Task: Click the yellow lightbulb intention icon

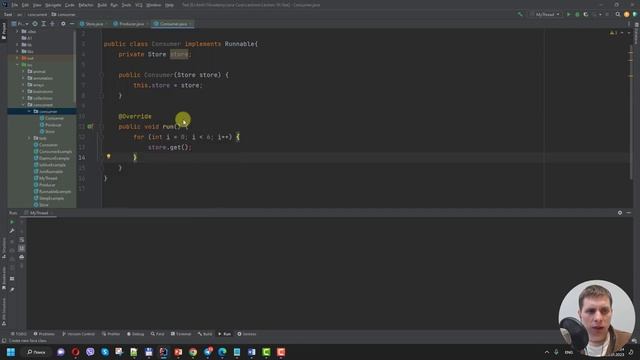Action: (x=109, y=156)
